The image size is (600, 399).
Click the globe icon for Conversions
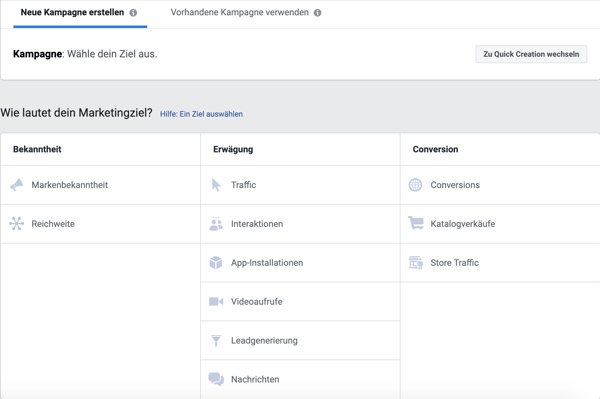(415, 185)
